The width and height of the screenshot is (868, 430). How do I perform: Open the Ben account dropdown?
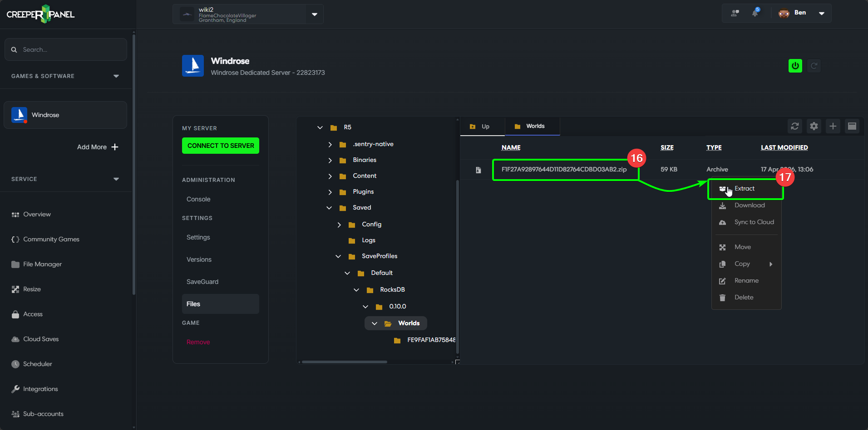tap(821, 13)
